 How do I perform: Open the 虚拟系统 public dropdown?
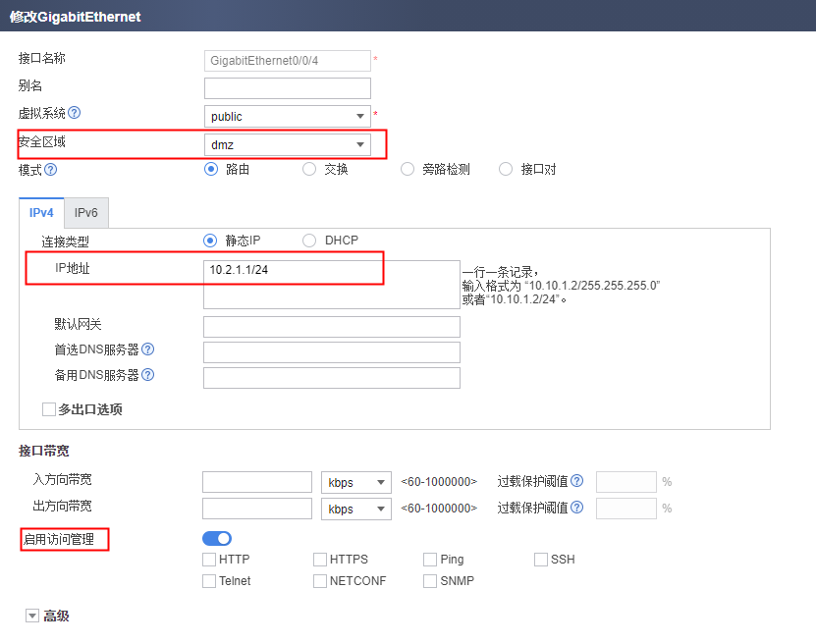[288, 116]
